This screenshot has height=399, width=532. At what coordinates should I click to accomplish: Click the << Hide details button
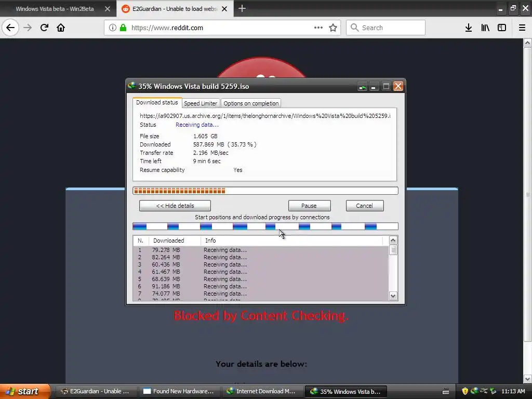tap(175, 206)
